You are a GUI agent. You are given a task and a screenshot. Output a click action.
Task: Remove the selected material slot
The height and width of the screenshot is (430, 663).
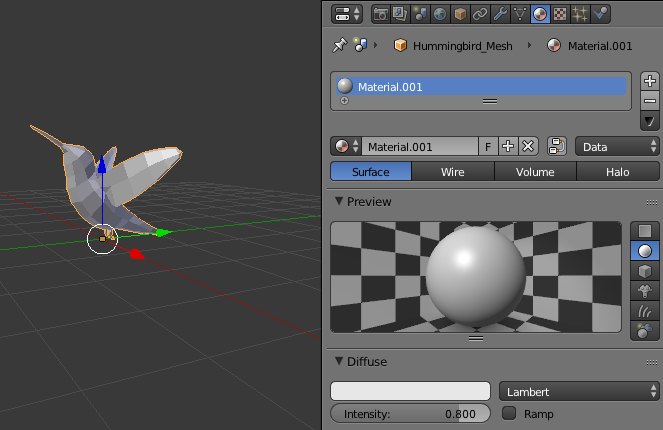click(x=650, y=101)
